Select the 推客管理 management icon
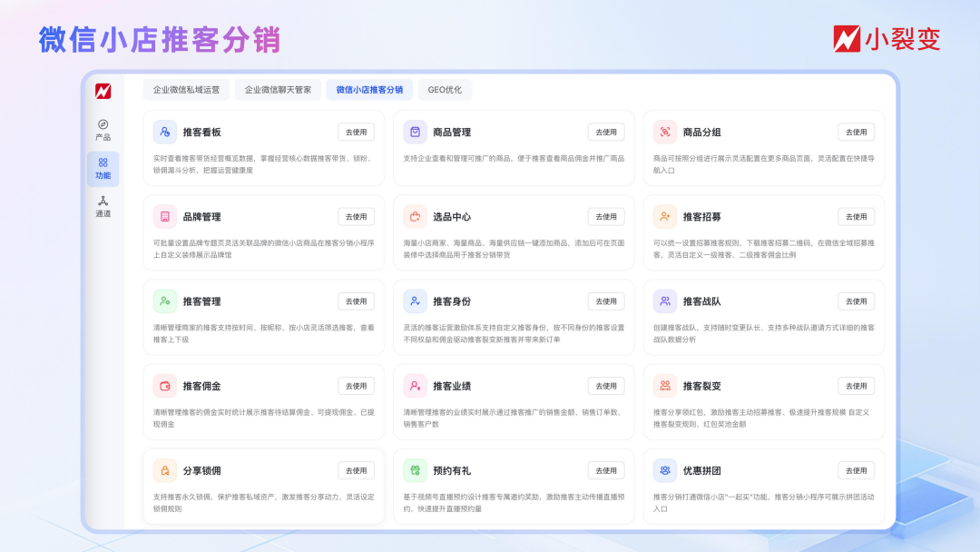The image size is (980, 552). pos(166,301)
